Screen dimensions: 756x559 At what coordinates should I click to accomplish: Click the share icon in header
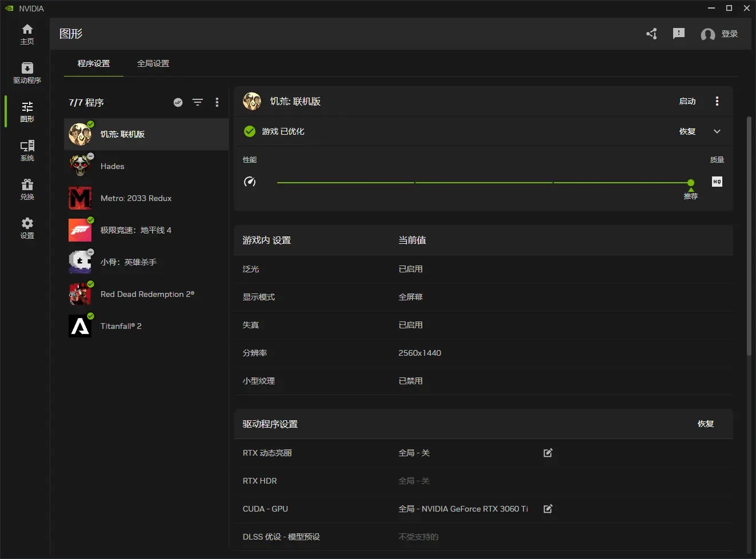[651, 34]
